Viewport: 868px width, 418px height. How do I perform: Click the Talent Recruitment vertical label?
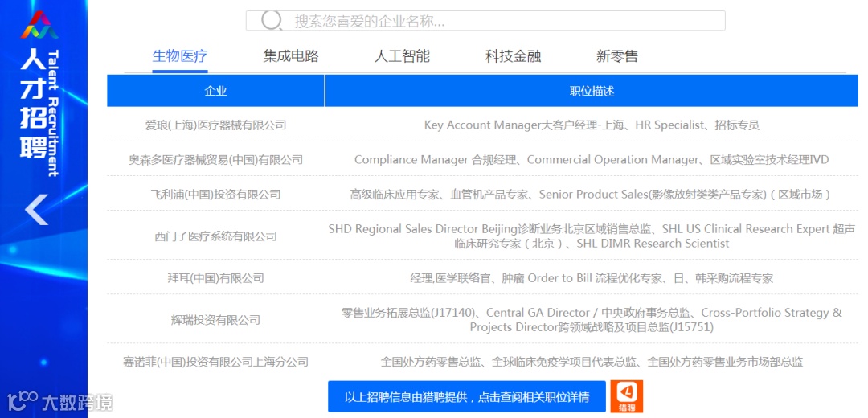pyautogui.click(x=54, y=113)
